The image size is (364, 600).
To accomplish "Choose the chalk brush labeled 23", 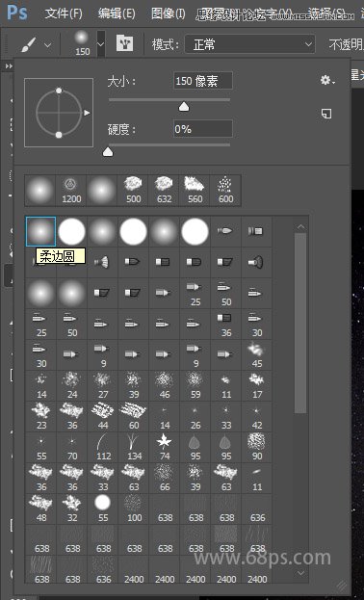I will point(41,417).
